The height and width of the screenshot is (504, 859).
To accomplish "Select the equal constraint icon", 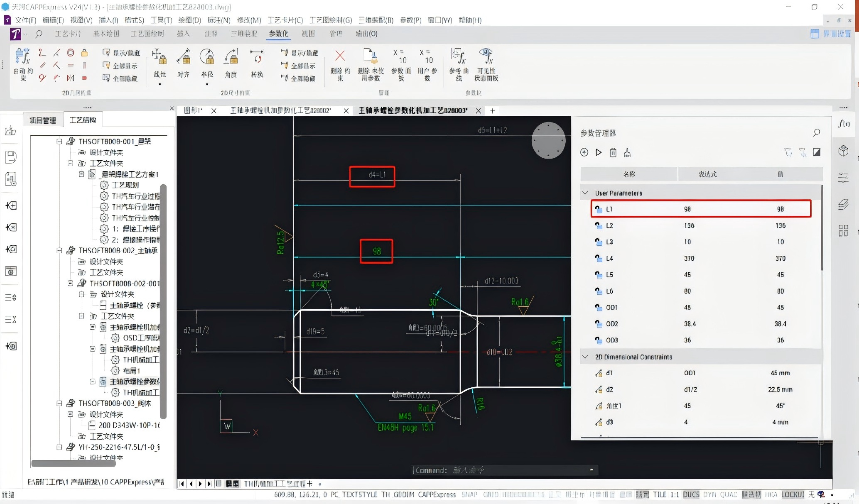I will pyautogui.click(x=71, y=65).
